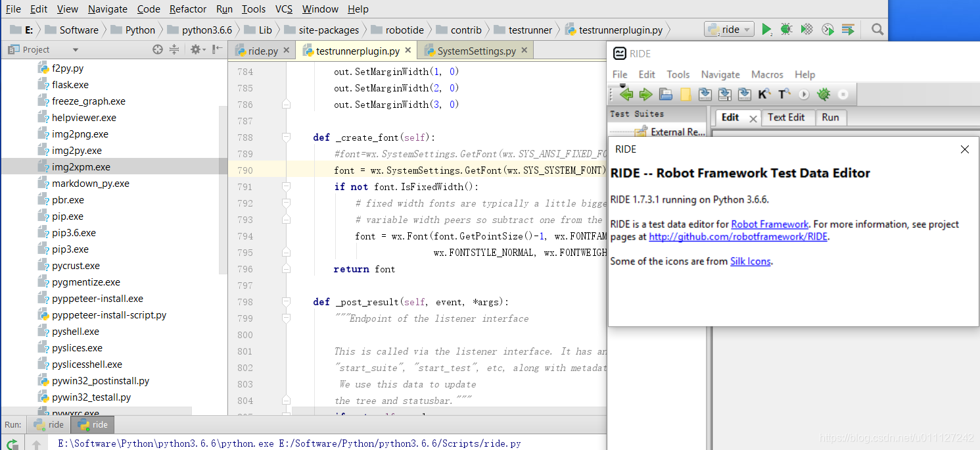Toggle fold marker at line 796
The width and height of the screenshot is (980, 450).
coord(286,269)
